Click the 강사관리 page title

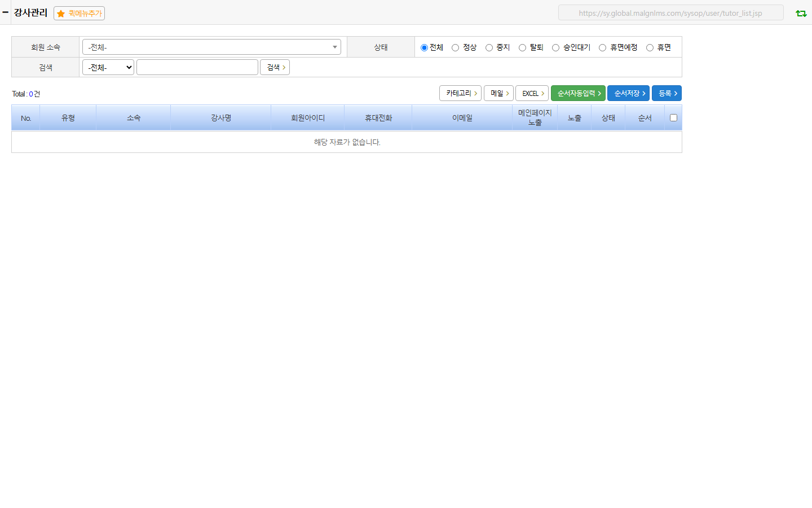(x=30, y=12)
